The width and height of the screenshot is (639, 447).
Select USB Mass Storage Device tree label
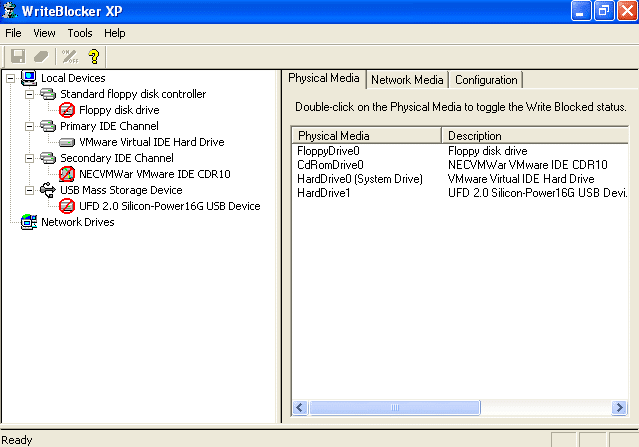pyautogui.click(x=121, y=190)
